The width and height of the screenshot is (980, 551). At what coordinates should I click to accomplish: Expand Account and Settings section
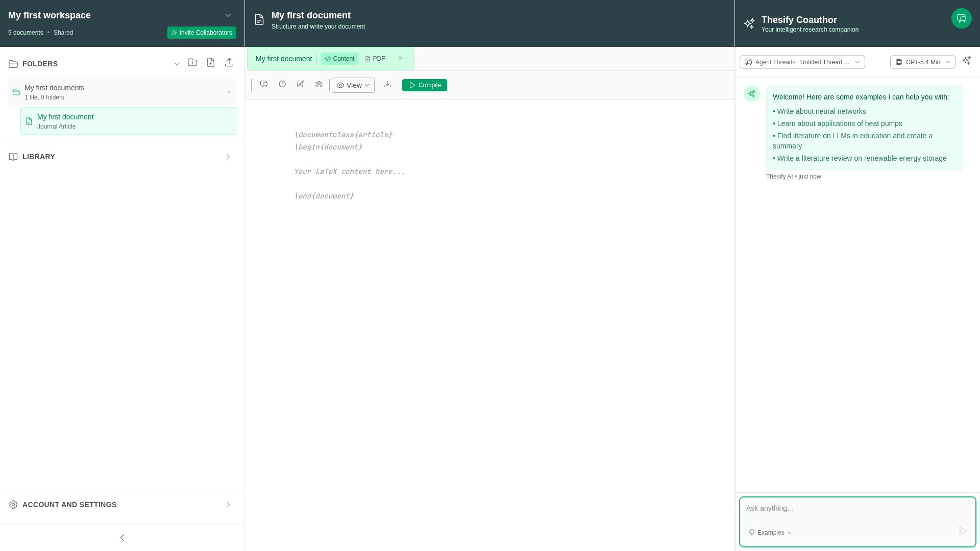(228, 505)
